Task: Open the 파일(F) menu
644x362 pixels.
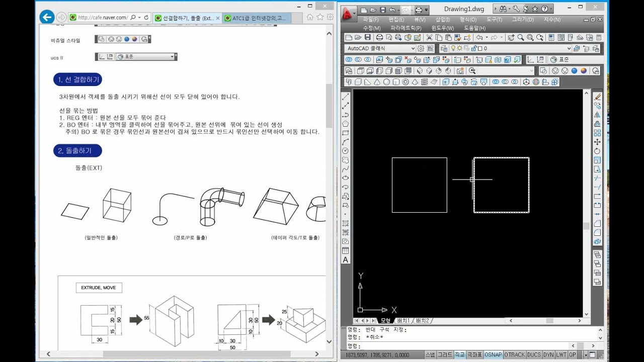Action: tap(371, 20)
